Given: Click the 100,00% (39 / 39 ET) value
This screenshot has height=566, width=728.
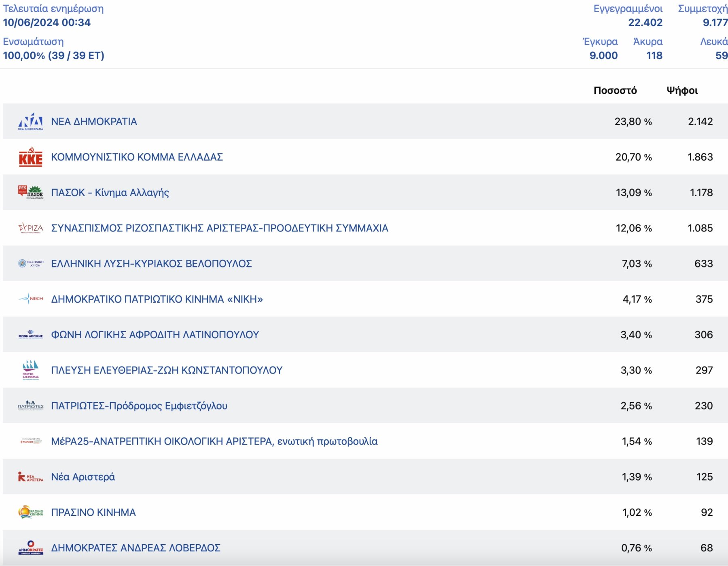Looking at the screenshot, I should [53, 55].
